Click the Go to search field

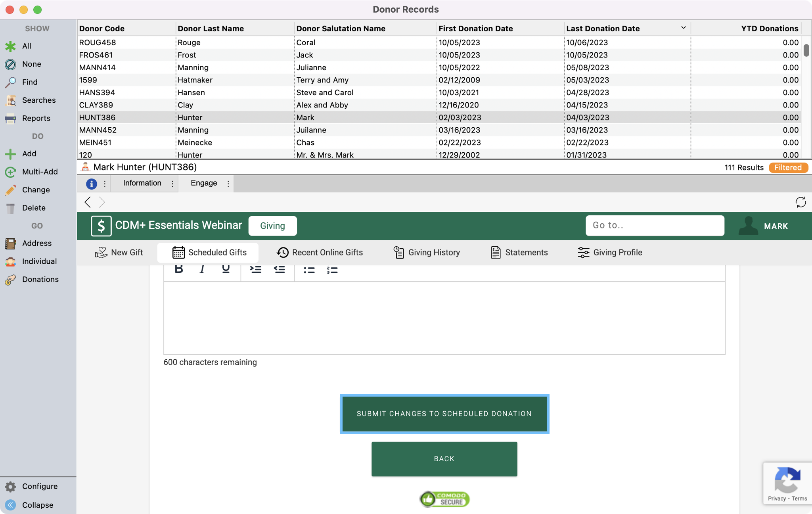tap(655, 226)
